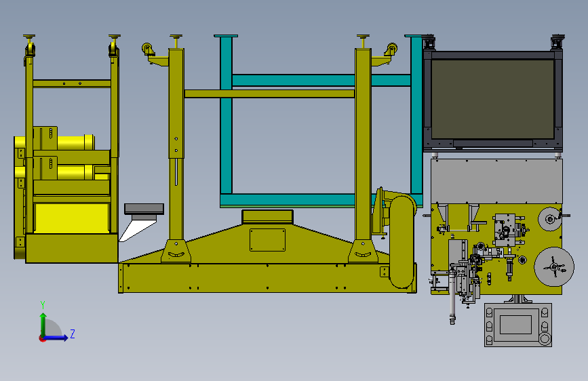Select the oval belt guard on the base

tap(401, 241)
